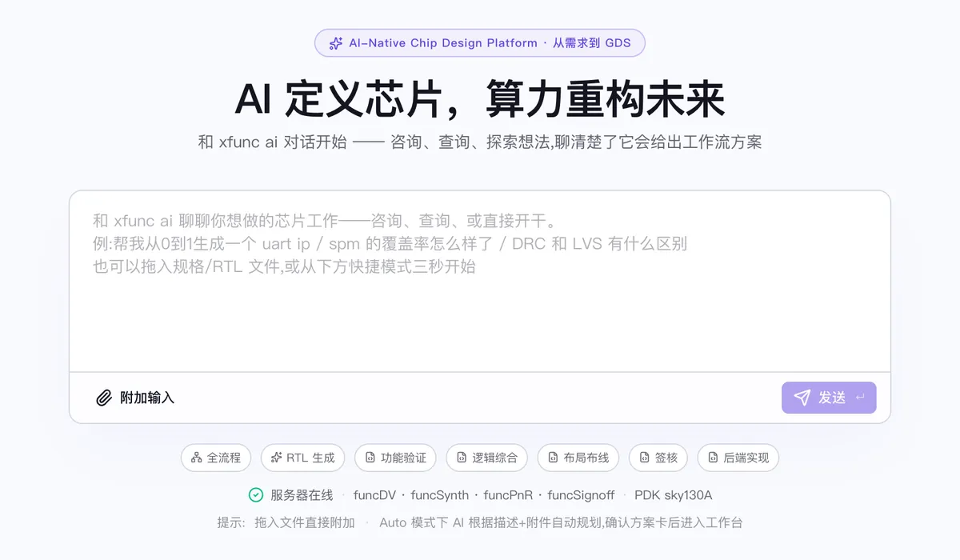Click the PDK sky130A label

(x=673, y=495)
